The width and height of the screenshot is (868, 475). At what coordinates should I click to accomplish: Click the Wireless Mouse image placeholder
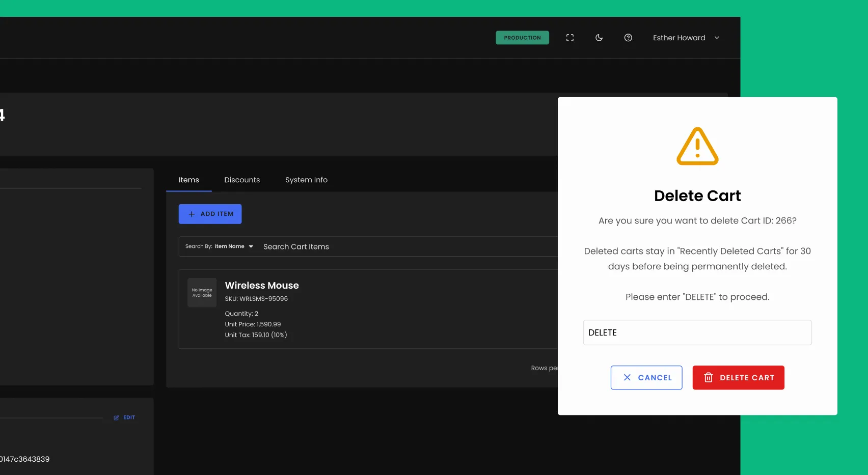click(x=202, y=292)
